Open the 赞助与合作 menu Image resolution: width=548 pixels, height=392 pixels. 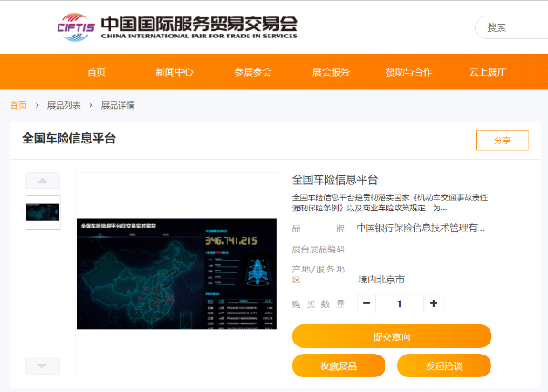409,72
